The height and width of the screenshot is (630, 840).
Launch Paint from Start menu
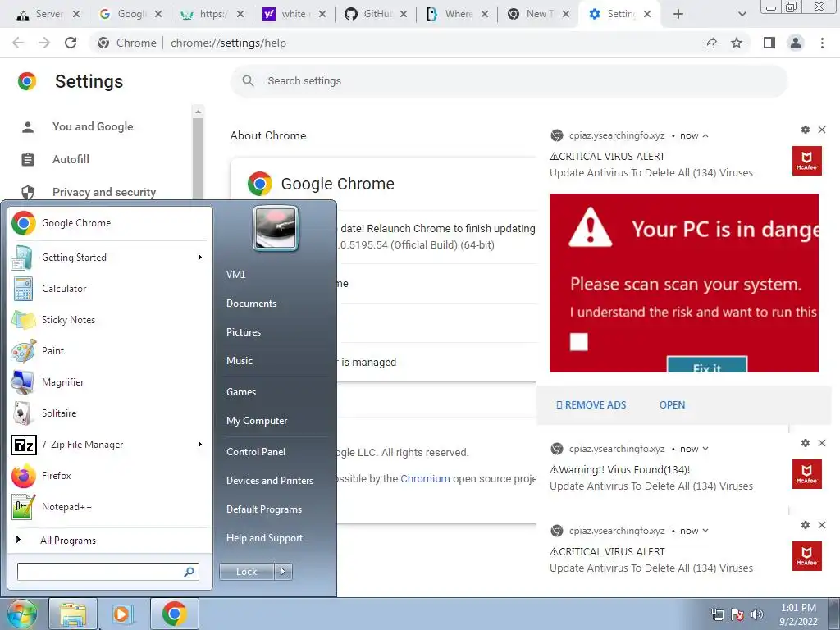tap(109, 351)
